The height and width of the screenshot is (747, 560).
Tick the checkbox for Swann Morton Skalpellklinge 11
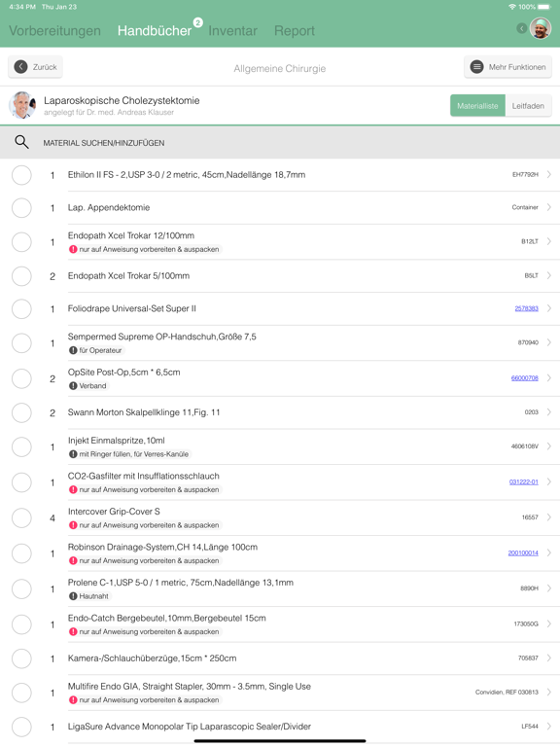[21, 412]
